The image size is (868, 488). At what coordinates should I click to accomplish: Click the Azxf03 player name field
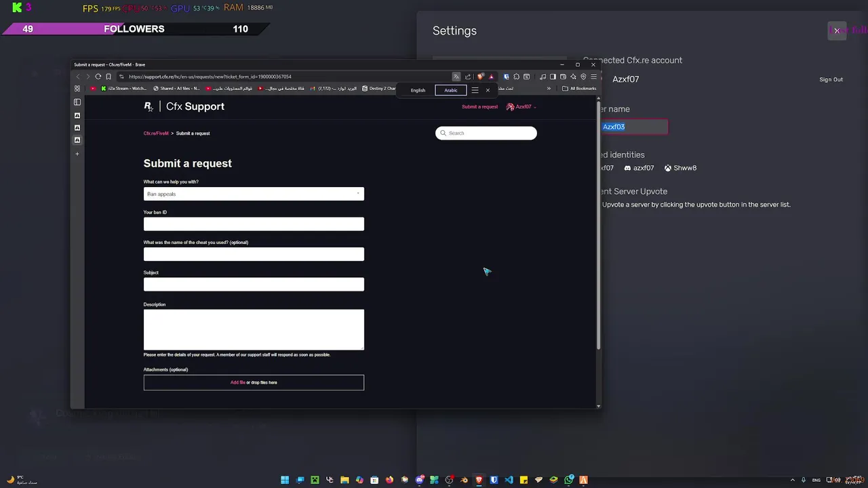tap(634, 127)
